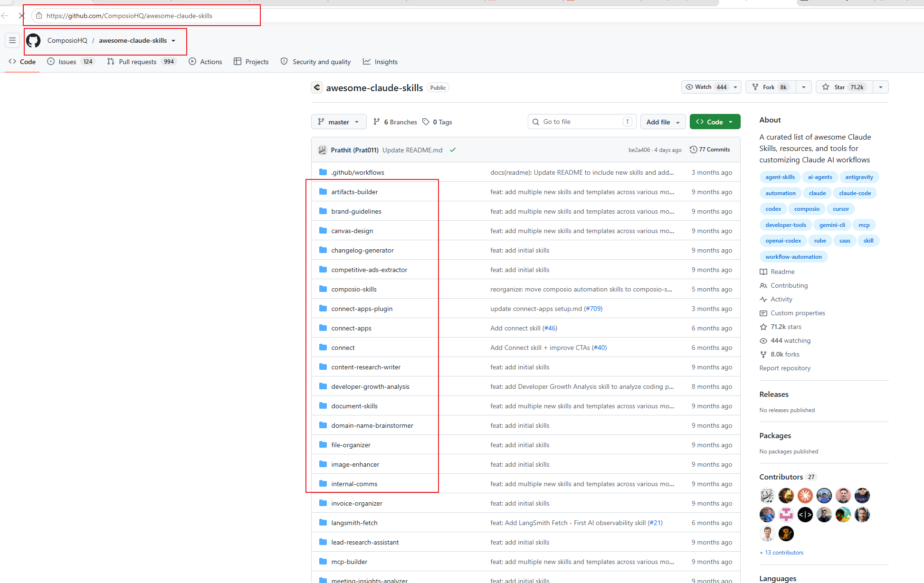Open the developer-growth-analysis folder
The height and width of the screenshot is (583, 924).
pos(370,386)
